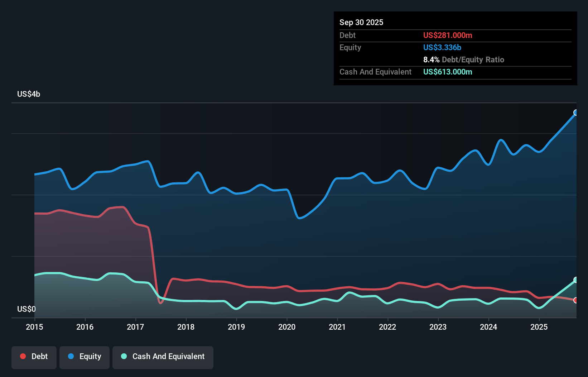Click the US$4b axis label
This screenshot has width=588, height=377.
(29, 94)
